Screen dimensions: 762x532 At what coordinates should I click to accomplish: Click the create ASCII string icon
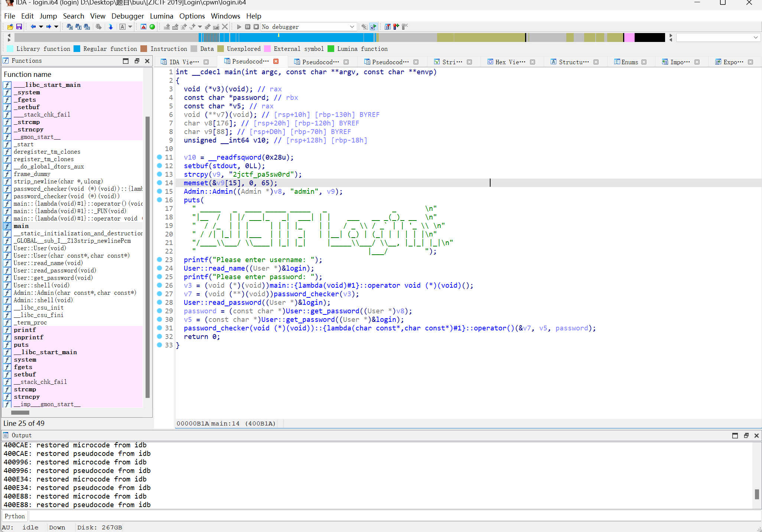(x=184, y=27)
